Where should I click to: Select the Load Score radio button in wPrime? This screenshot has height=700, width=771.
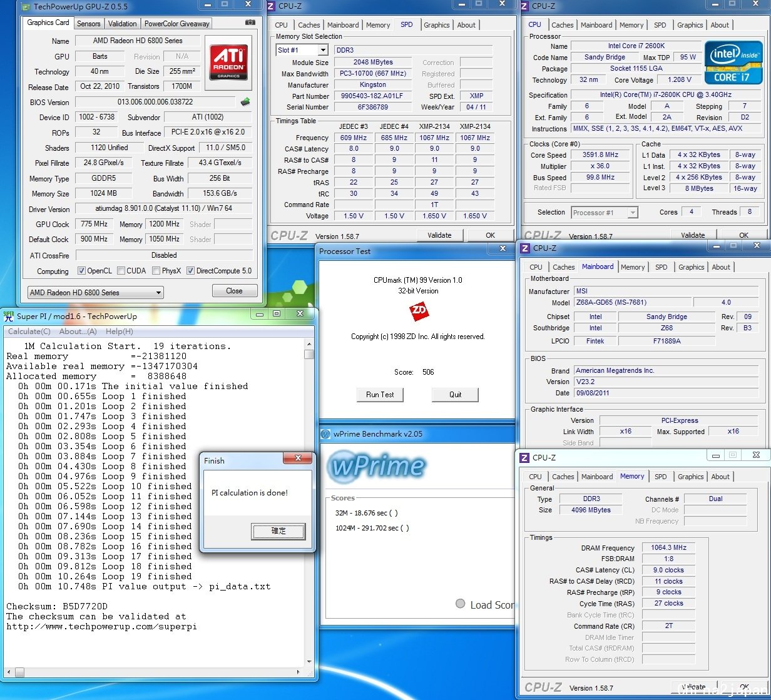461,604
